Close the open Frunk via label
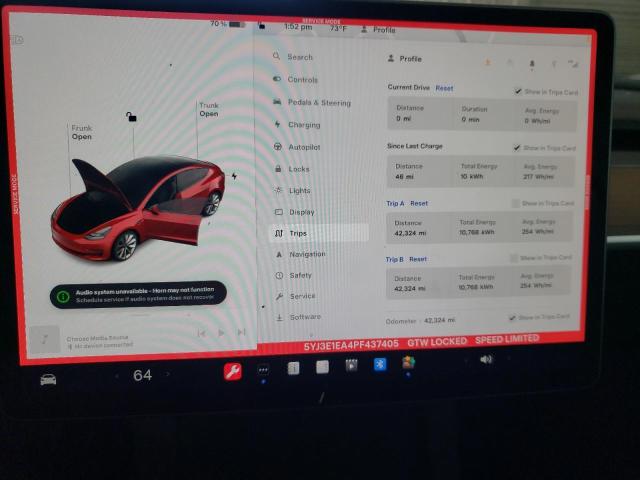Image resolution: width=640 pixels, height=480 pixels. click(x=81, y=132)
